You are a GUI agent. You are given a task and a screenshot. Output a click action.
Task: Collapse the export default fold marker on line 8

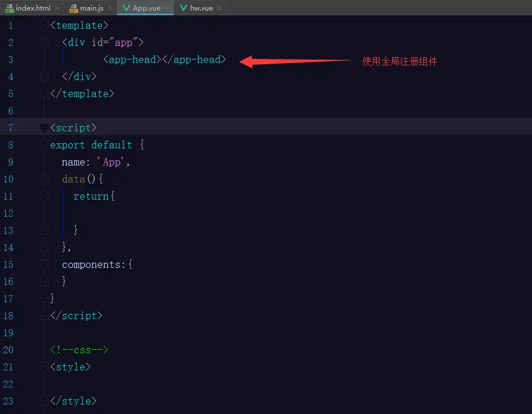pyautogui.click(x=44, y=145)
